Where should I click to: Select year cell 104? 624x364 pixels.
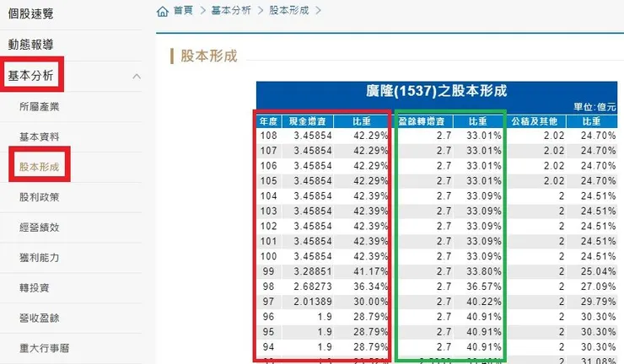[269, 196]
